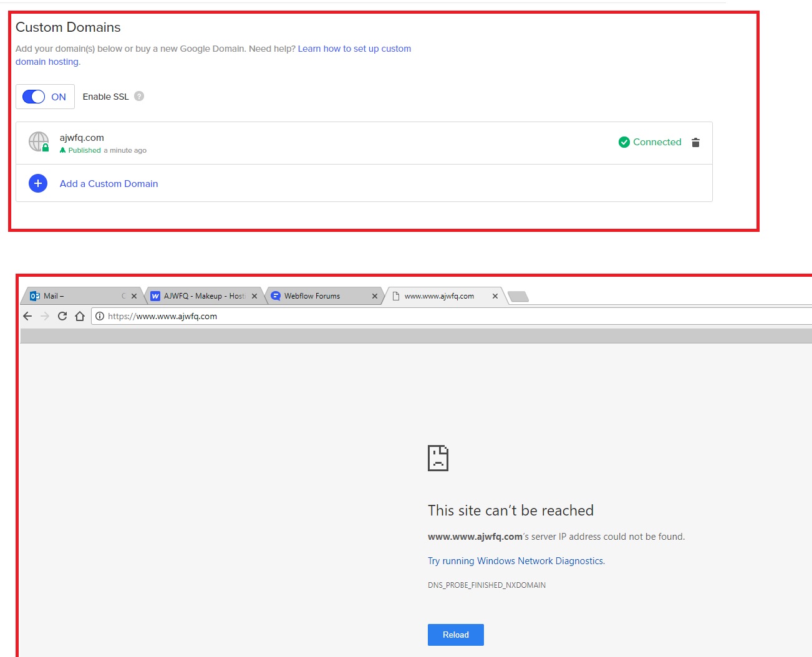Go back with the browser back arrow
Image resolution: width=812 pixels, height=657 pixels.
[x=27, y=316]
